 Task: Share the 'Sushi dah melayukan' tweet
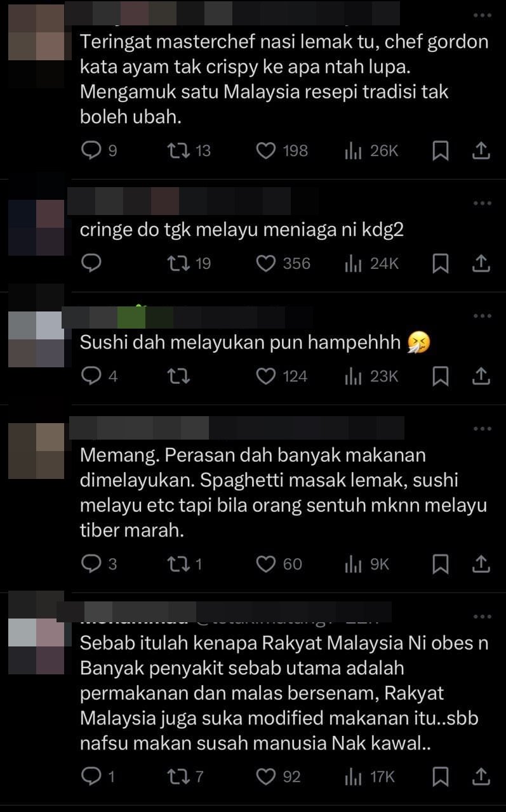pos(481,376)
